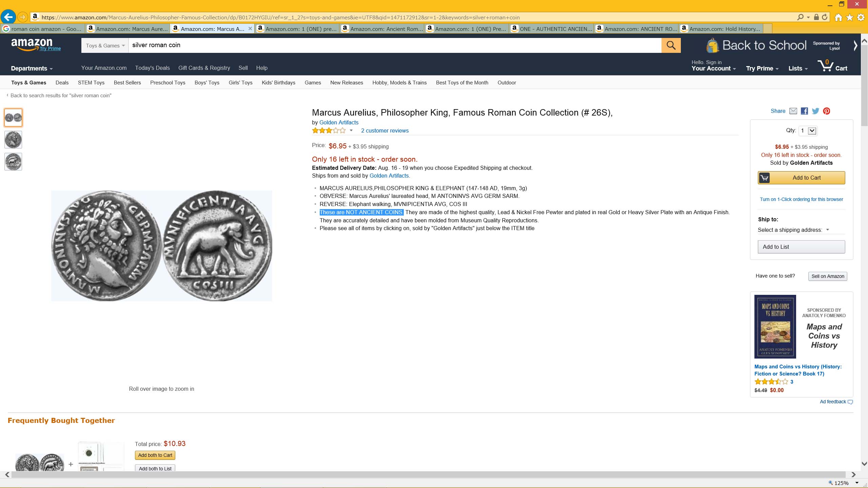The image size is (868, 488).
Task: Click the three-star rating icon
Action: (x=329, y=130)
